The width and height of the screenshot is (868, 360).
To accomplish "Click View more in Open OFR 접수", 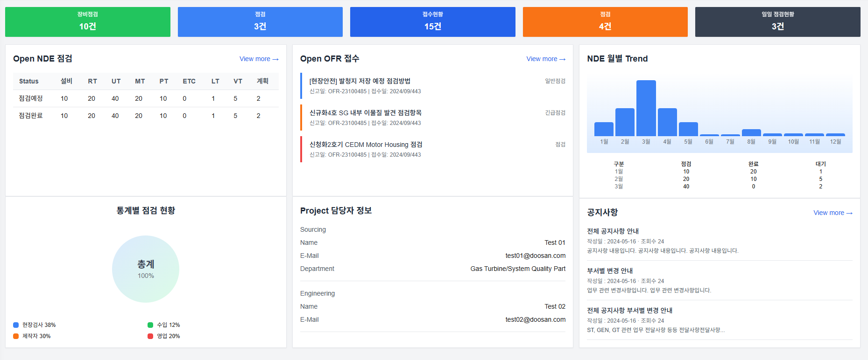I will tap(545, 59).
